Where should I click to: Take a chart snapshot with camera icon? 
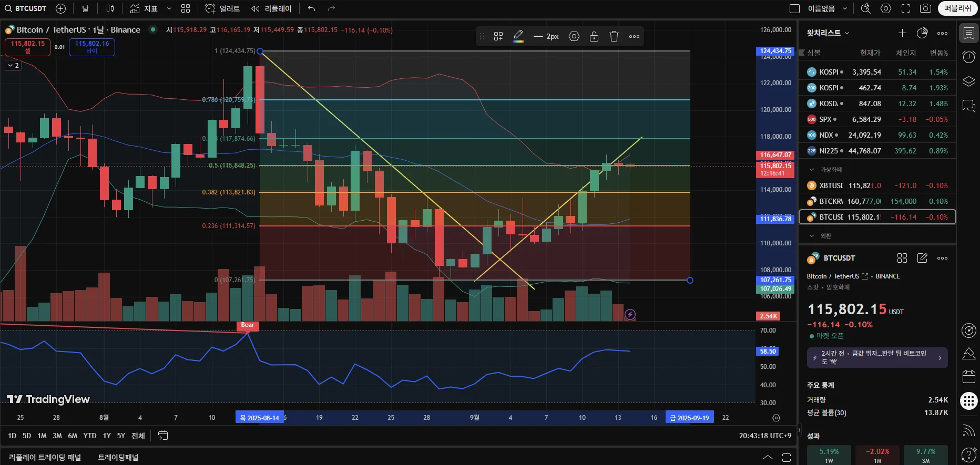click(x=925, y=8)
